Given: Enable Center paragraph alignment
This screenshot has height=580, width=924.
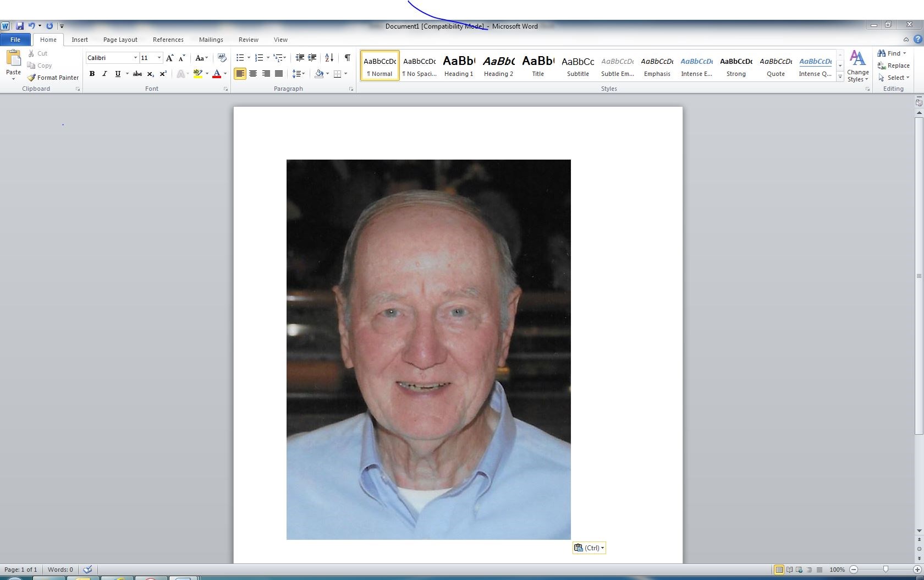Looking at the screenshot, I should pyautogui.click(x=253, y=74).
